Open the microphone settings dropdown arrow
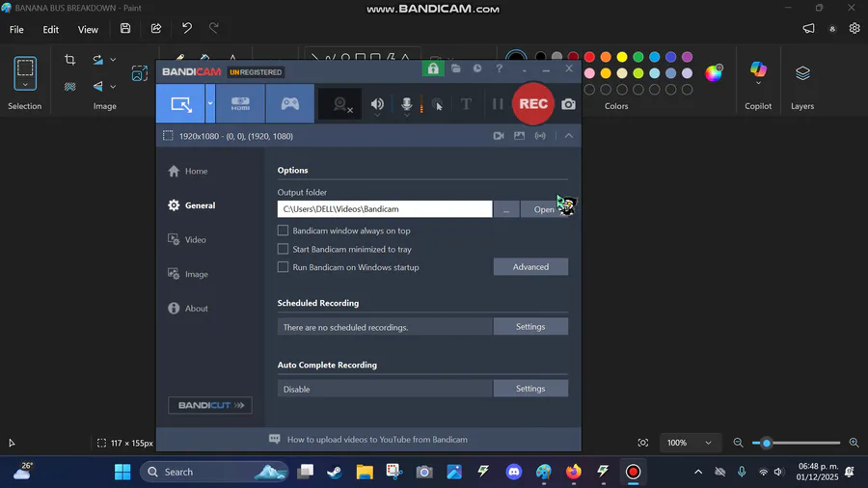 [x=406, y=115]
